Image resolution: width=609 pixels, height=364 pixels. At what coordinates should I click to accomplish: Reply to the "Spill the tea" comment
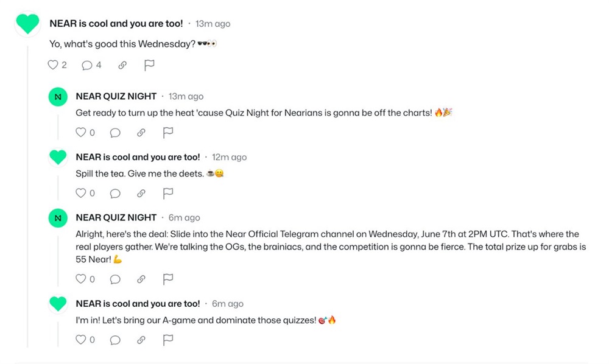[114, 193]
